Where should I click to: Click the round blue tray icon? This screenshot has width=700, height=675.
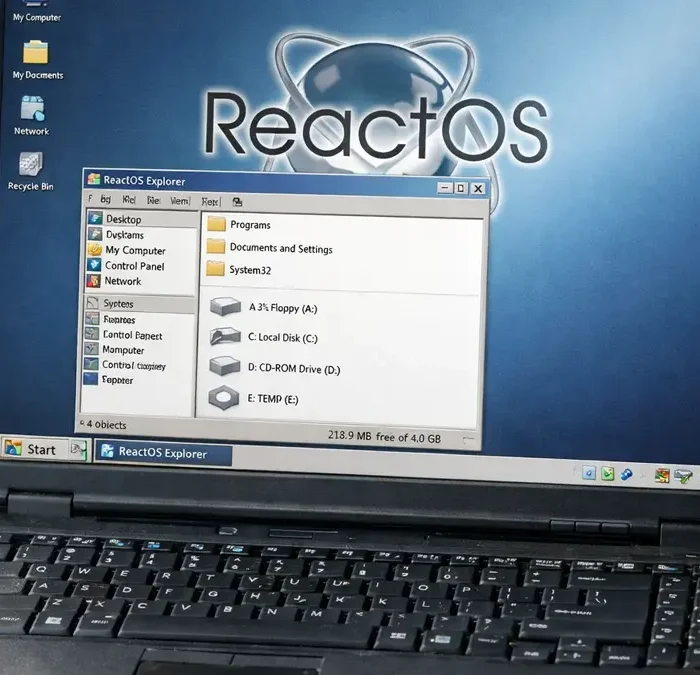coord(626,474)
